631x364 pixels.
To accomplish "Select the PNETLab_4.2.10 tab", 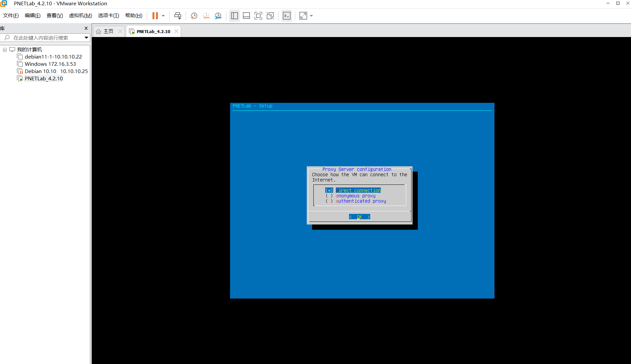I will (153, 31).
